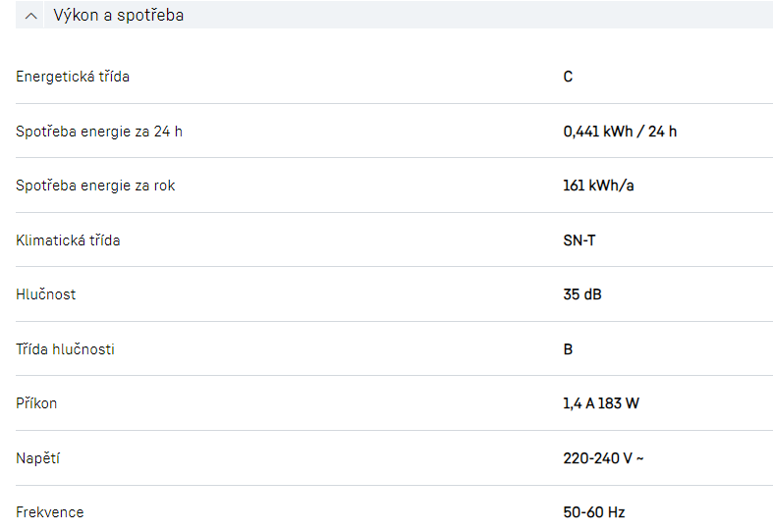Click Spotřeba energie za 24 h label
Screen dimensions: 773x532
(x=99, y=132)
